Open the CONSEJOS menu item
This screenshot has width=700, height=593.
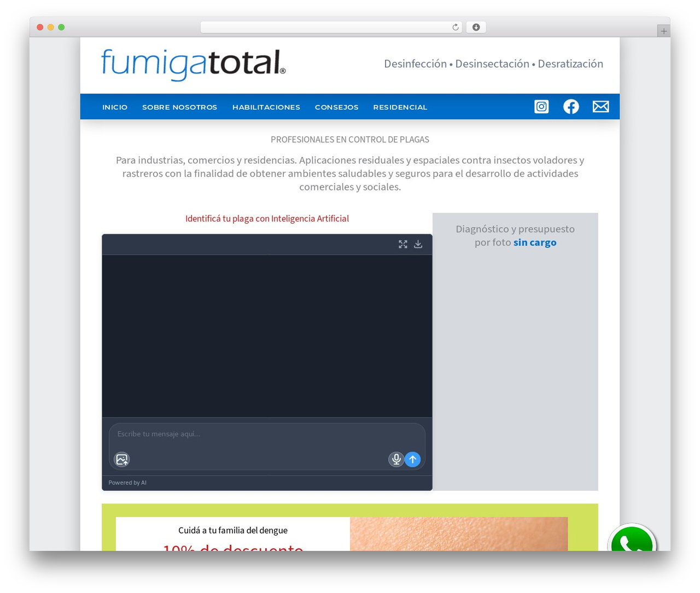[x=336, y=107]
